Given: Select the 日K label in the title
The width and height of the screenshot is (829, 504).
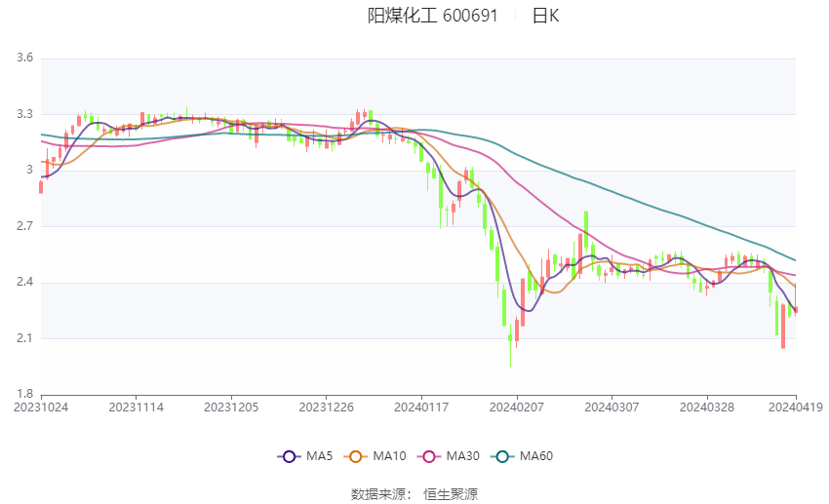Looking at the screenshot, I should (545, 16).
